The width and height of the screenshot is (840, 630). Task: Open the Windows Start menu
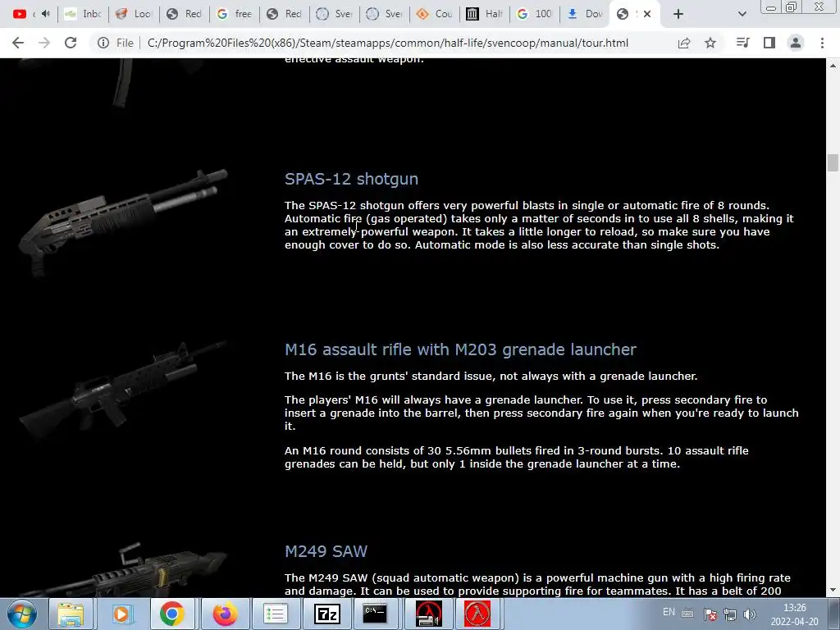[22, 614]
